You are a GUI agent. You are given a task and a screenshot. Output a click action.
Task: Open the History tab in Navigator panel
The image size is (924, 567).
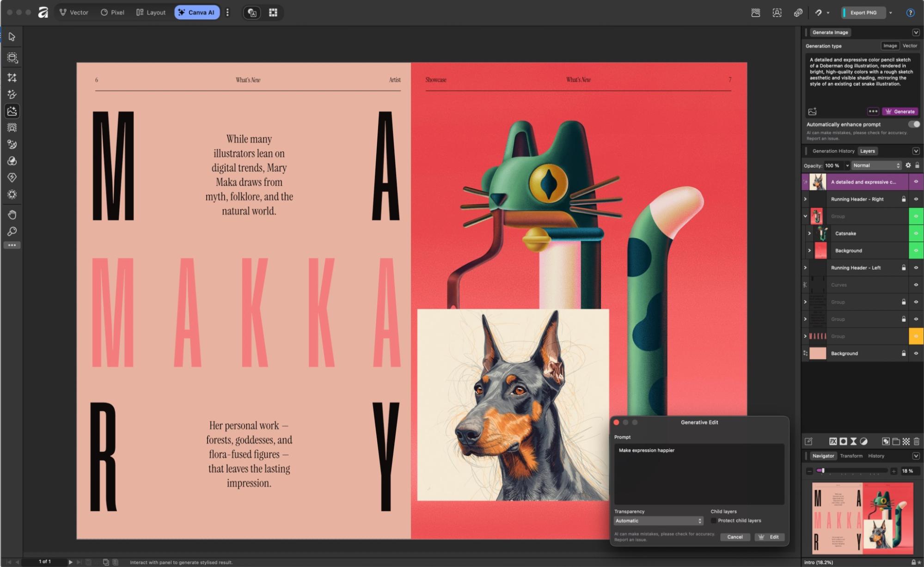pyautogui.click(x=876, y=456)
